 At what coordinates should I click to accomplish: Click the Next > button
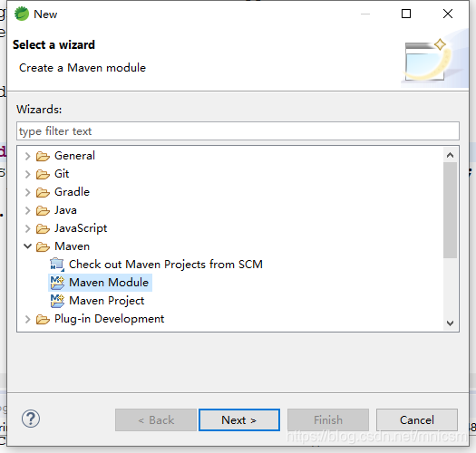(x=239, y=419)
